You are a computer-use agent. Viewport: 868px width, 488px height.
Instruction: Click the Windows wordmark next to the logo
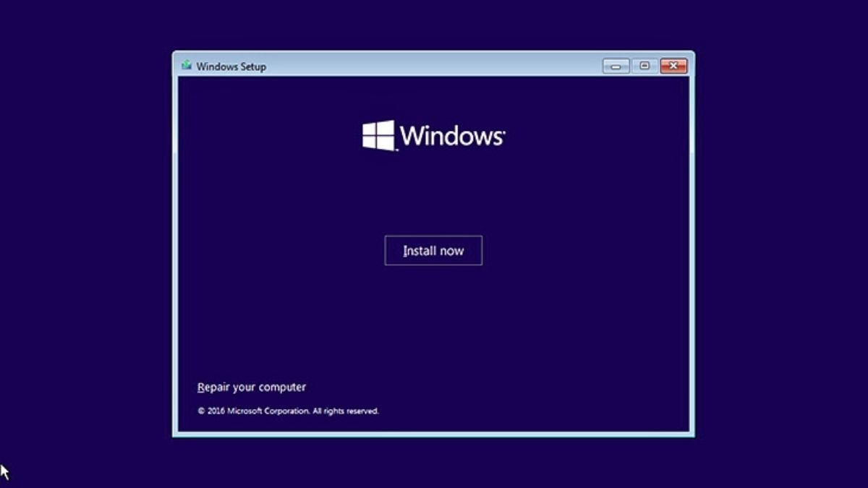click(452, 134)
